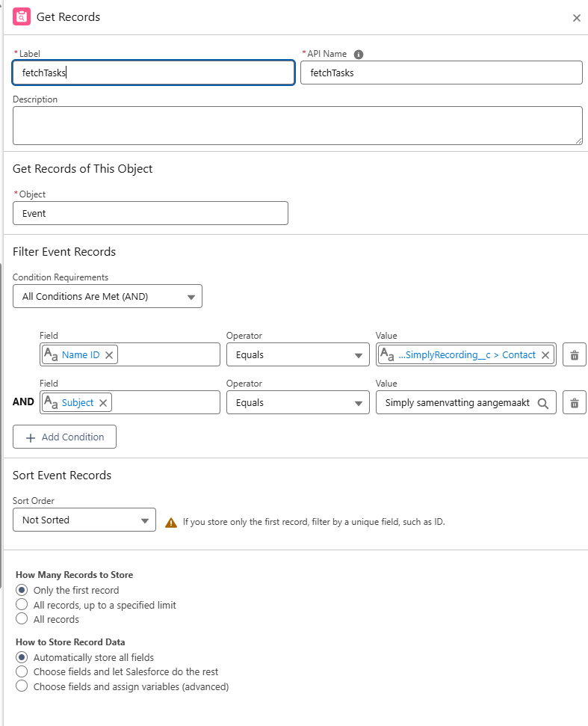The width and height of the screenshot is (588, 726).
Task: Open the Sort Order dropdown
Action: coord(84,520)
